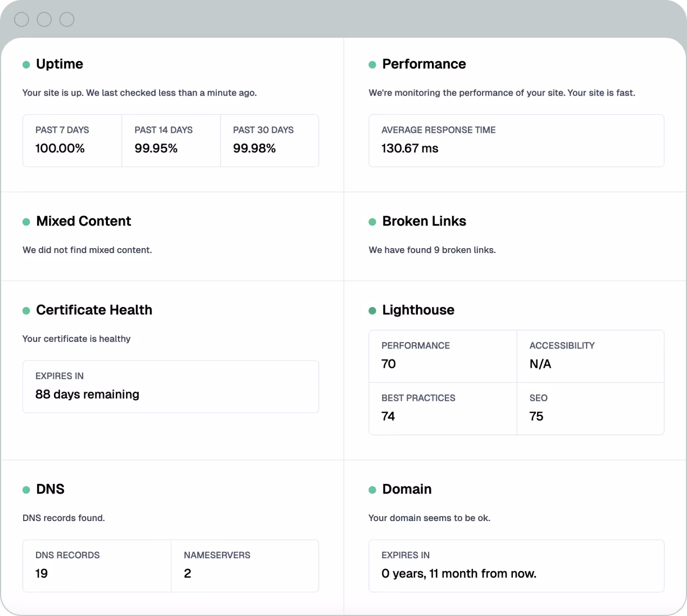
Task: Click 'We have found 9 broken links.' text
Action: (432, 250)
